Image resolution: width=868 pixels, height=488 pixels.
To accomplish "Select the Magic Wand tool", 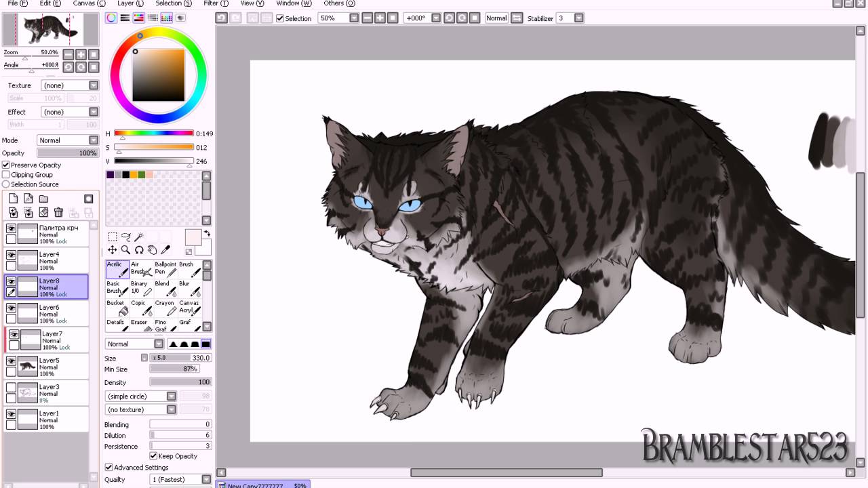I will (x=139, y=237).
